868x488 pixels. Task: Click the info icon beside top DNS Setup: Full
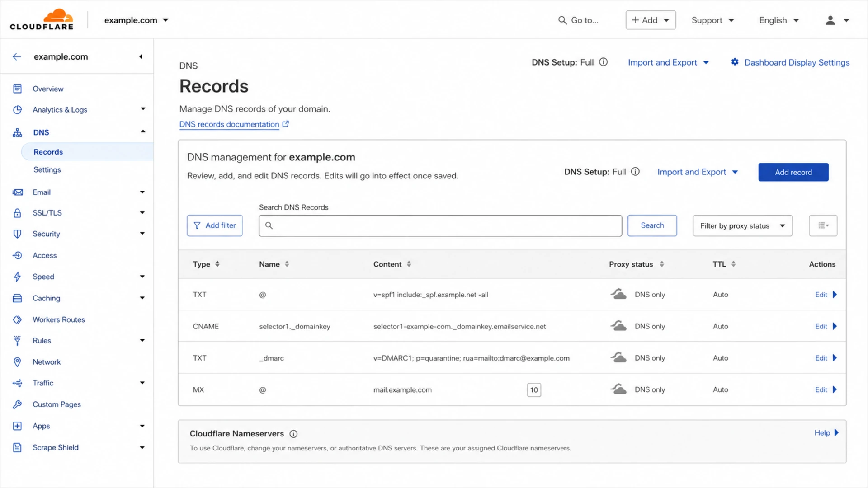[604, 62]
